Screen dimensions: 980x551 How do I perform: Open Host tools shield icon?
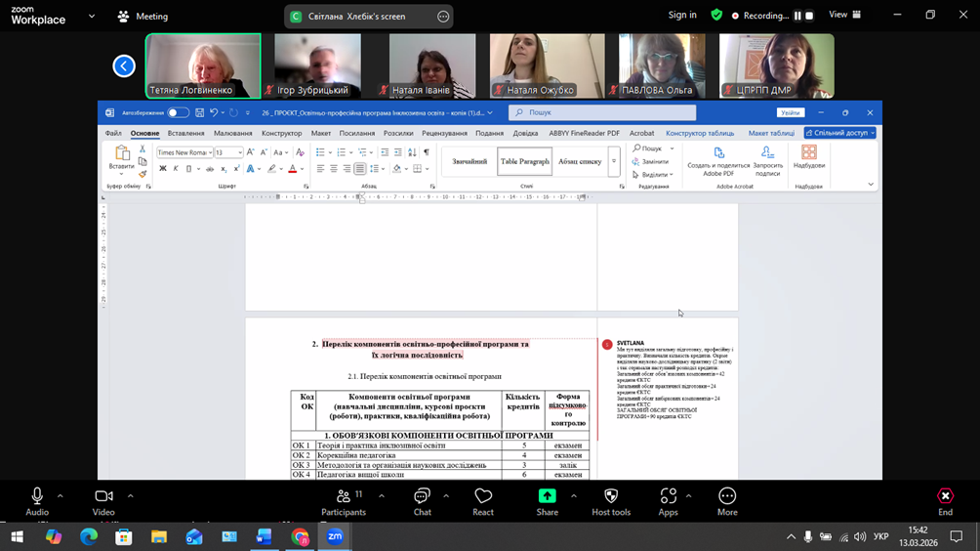point(611,501)
